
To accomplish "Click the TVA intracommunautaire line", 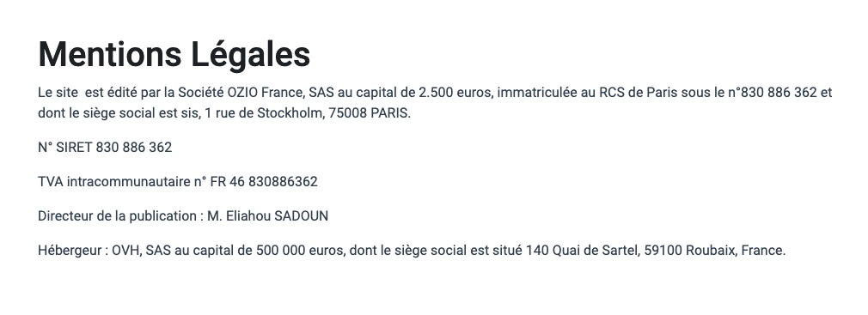I will coord(178,182).
